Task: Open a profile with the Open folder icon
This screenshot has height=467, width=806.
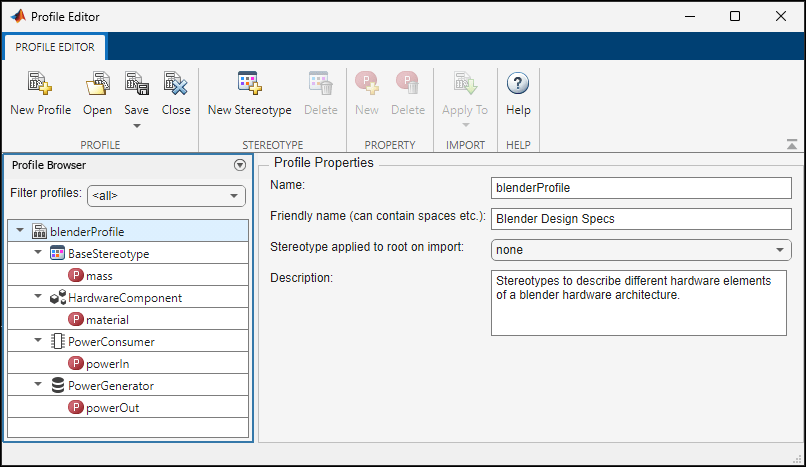Action: click(98, 83)
